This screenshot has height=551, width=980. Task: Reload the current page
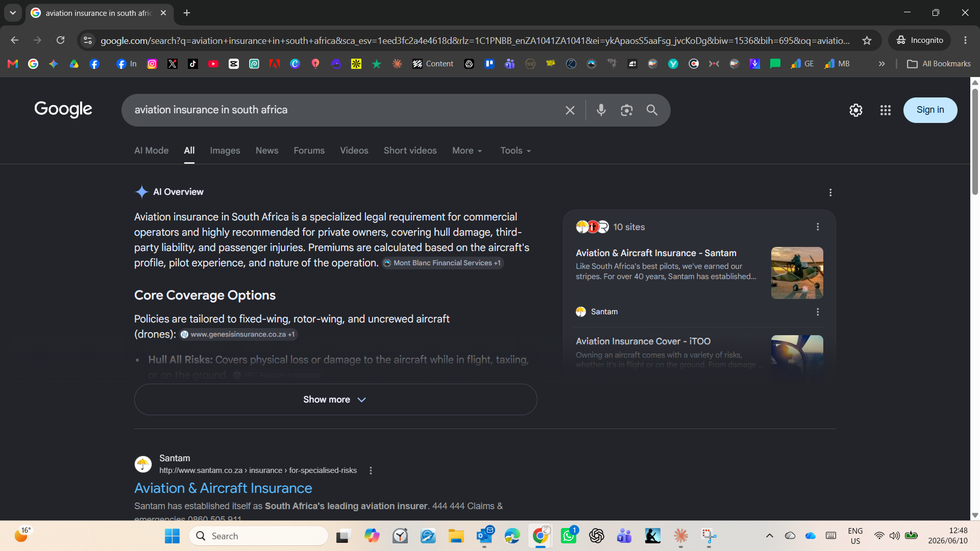(60, 40)
